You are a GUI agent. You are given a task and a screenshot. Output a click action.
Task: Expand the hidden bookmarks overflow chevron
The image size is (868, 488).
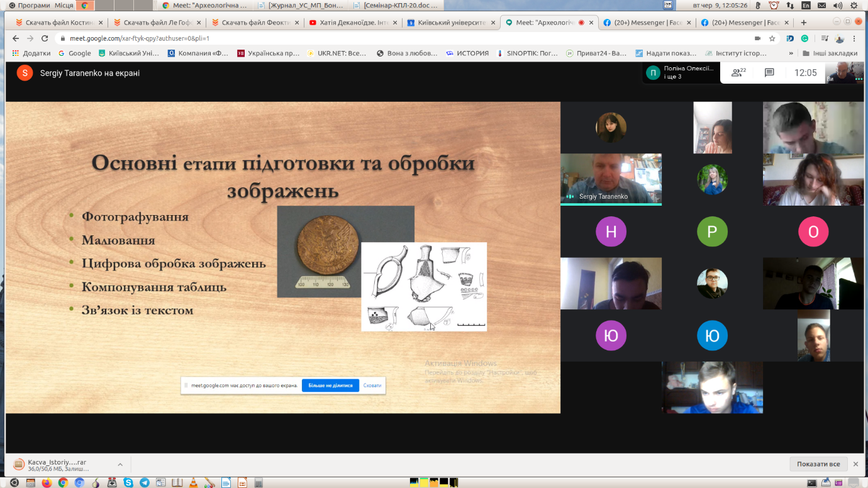tap(790, 53)
